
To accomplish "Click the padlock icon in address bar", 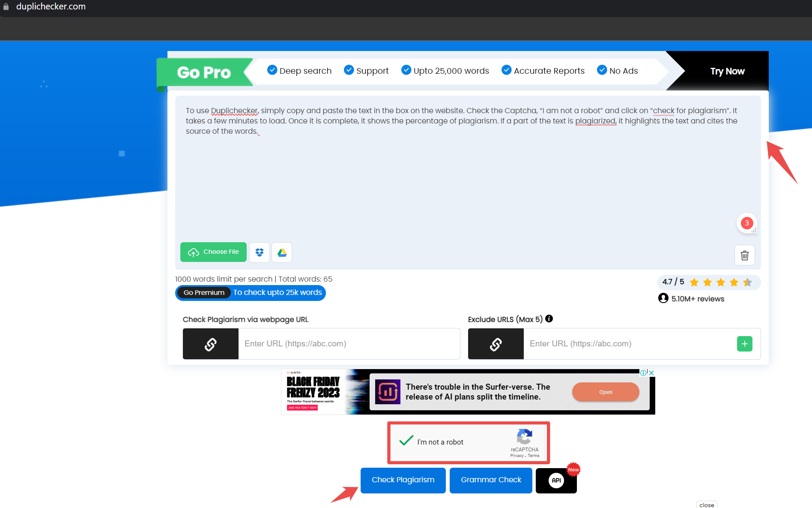I will [x=6, y=6].
